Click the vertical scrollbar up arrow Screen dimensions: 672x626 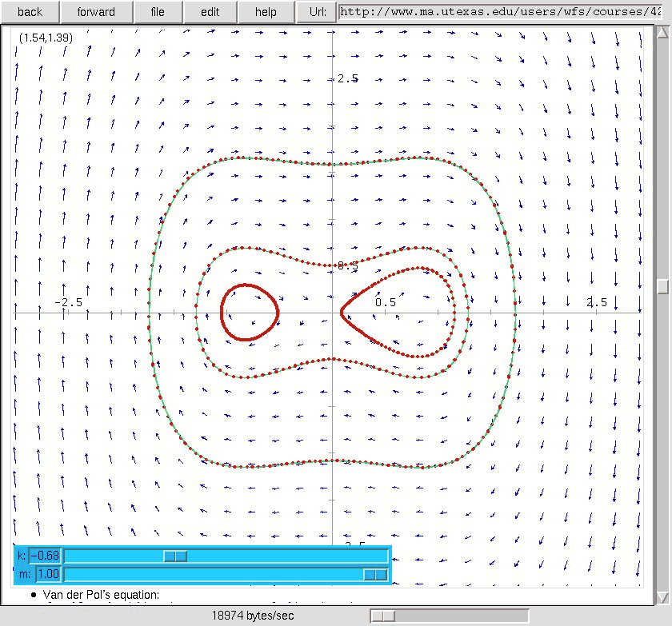pyautogui.click(x=663, y=32)
